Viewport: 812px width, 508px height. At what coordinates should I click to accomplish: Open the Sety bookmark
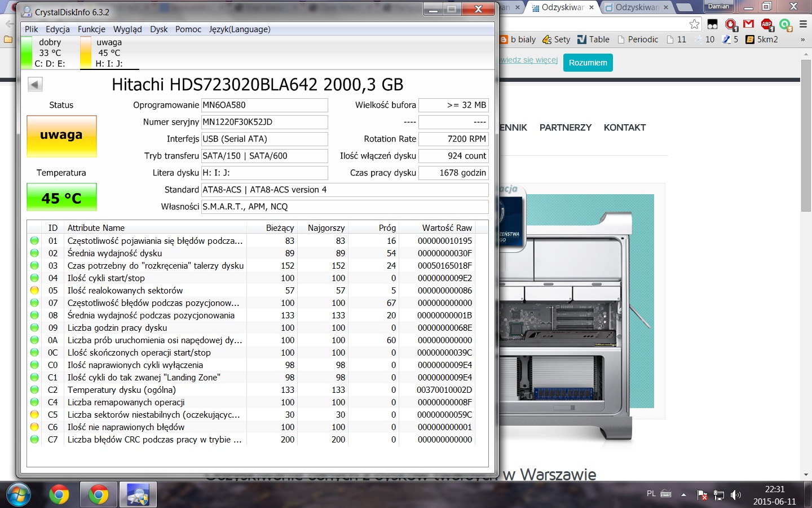557,40
